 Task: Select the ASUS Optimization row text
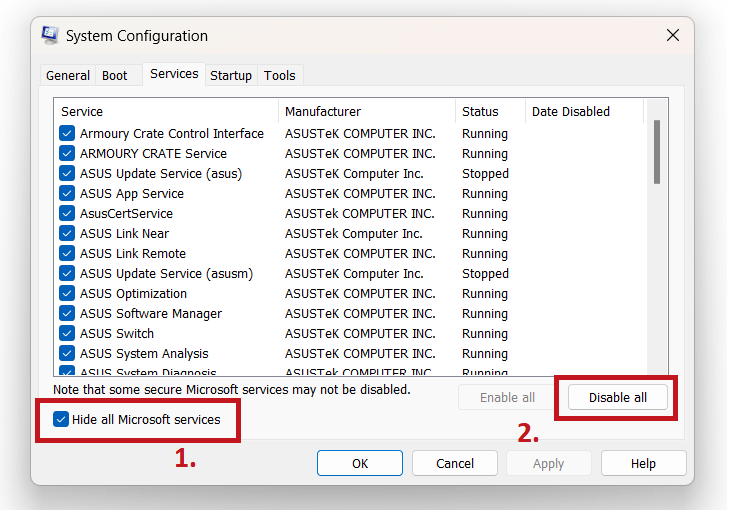tap(134, 294)
